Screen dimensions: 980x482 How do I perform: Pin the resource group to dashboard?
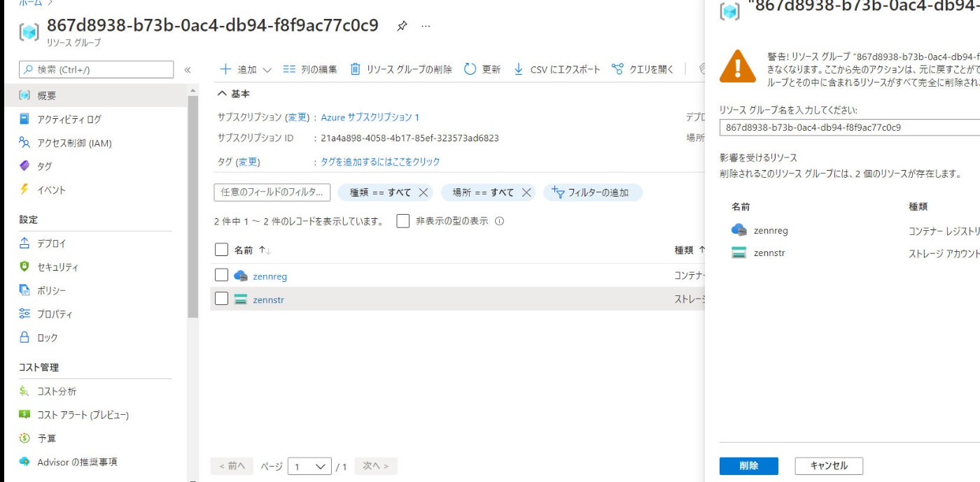402,27
